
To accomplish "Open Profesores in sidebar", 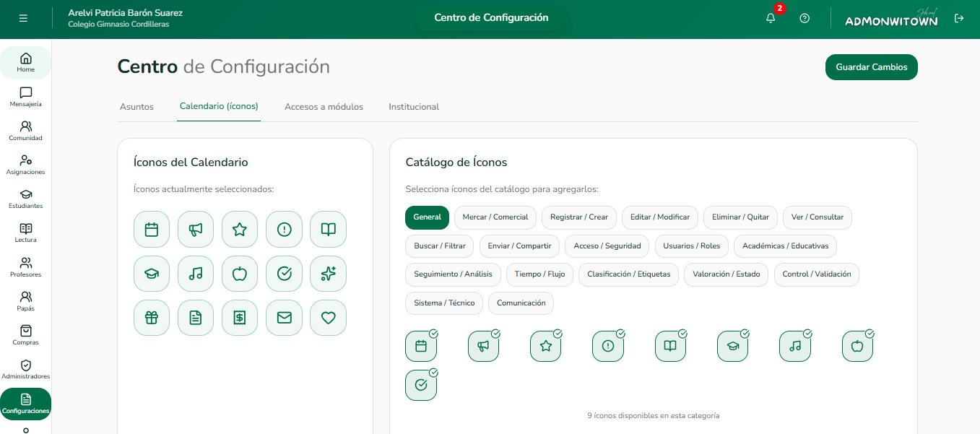I will pyautogui.click(x=26, y=267).
